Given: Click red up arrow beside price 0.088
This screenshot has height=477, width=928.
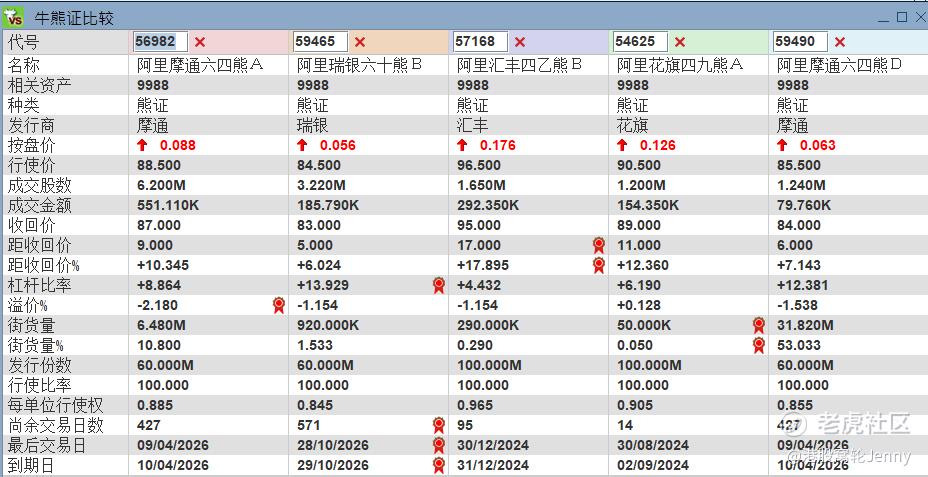Looking at the screenshot, I should click(x=142, y=145).
